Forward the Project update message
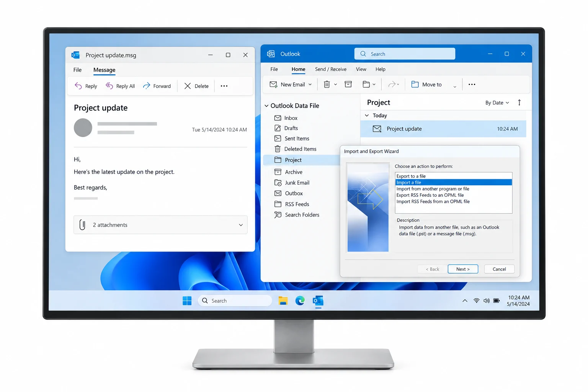The width and height of the screenshot is (588, 392). pyautogui.click(x=157, y=86)
